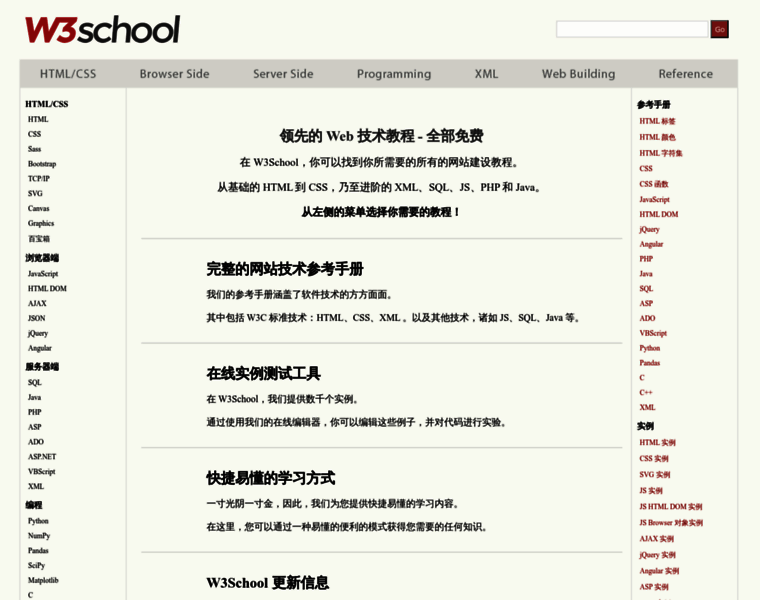The image size is (760, 600).
Task: Open the 百宝箱 link
Action: click(39, 238)
